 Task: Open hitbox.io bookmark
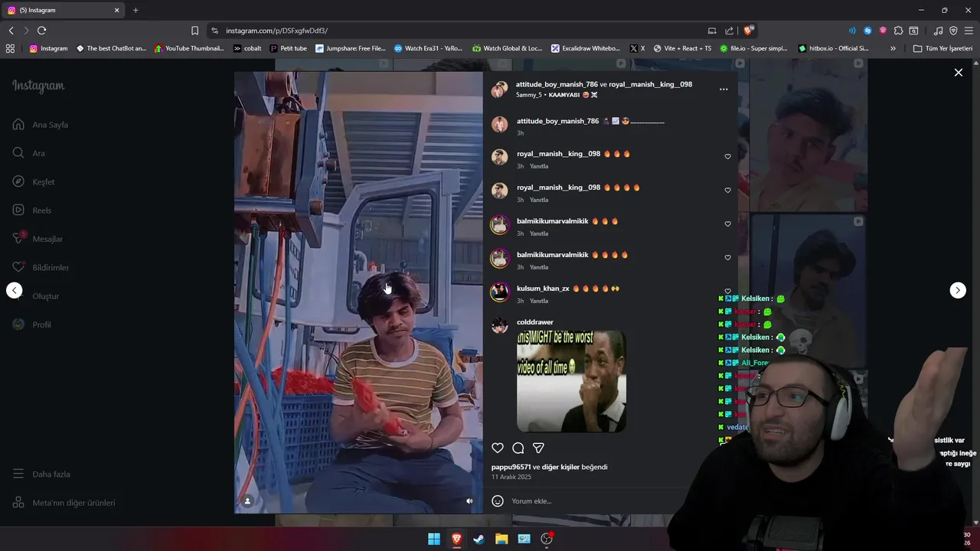click(833, 48)
